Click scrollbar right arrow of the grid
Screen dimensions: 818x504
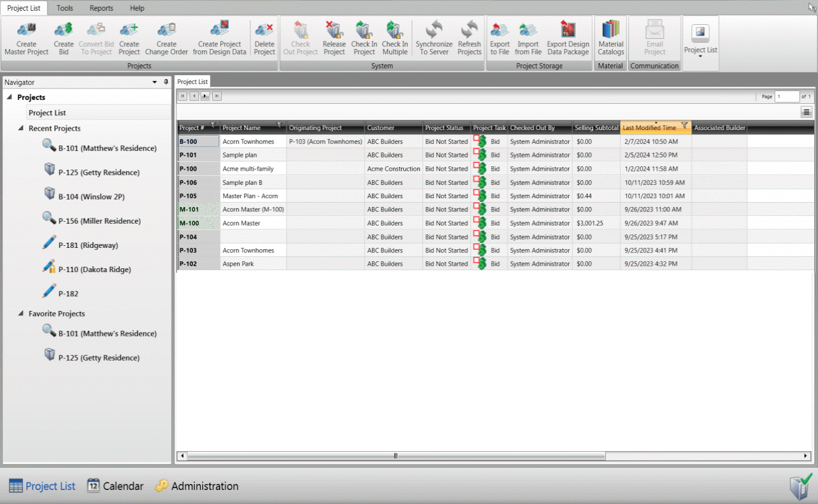coord(807,456)
